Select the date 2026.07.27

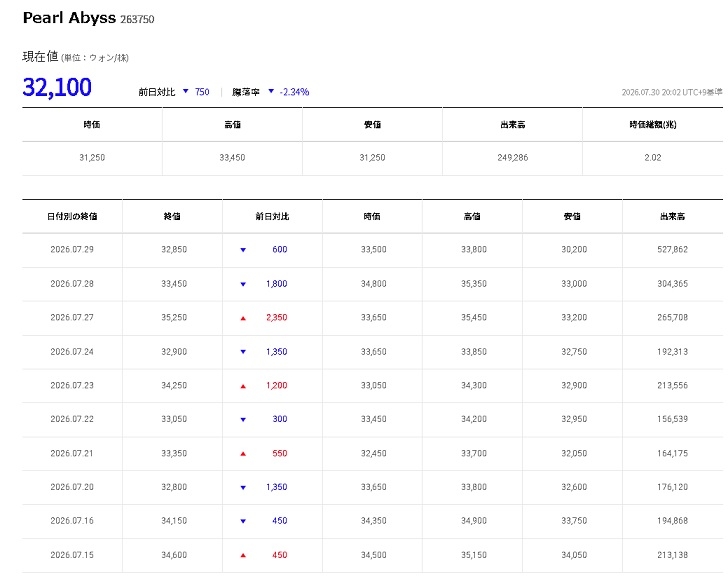coord(72,318)
